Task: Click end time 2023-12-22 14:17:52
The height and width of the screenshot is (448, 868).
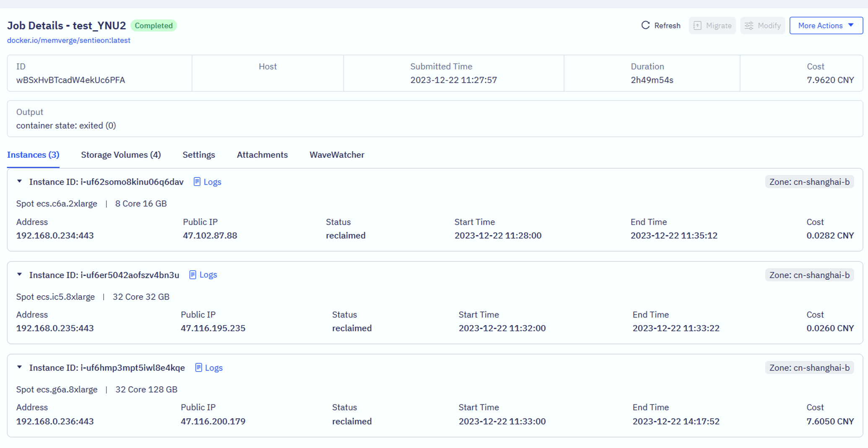Action: 676,421
